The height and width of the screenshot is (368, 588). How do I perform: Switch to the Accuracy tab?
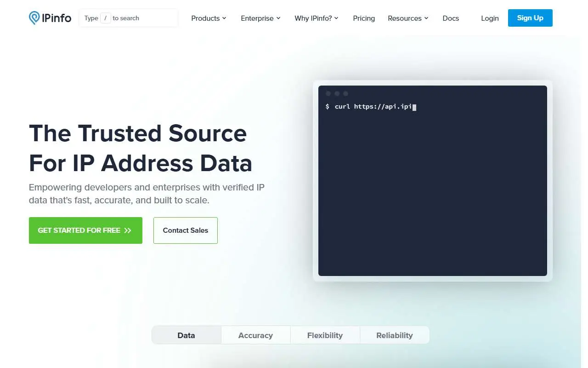click(255, 335)
